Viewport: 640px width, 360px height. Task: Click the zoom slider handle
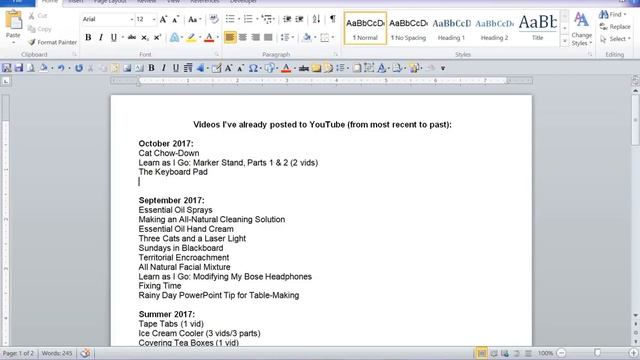point(598,353)
